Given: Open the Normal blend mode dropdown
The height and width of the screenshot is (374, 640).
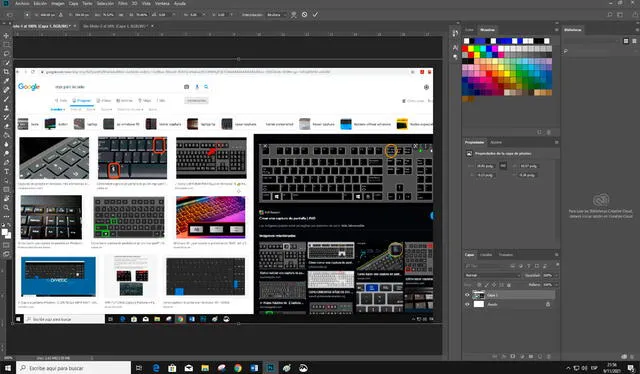Looking at the screenshot, I should [x=493, y=275].
